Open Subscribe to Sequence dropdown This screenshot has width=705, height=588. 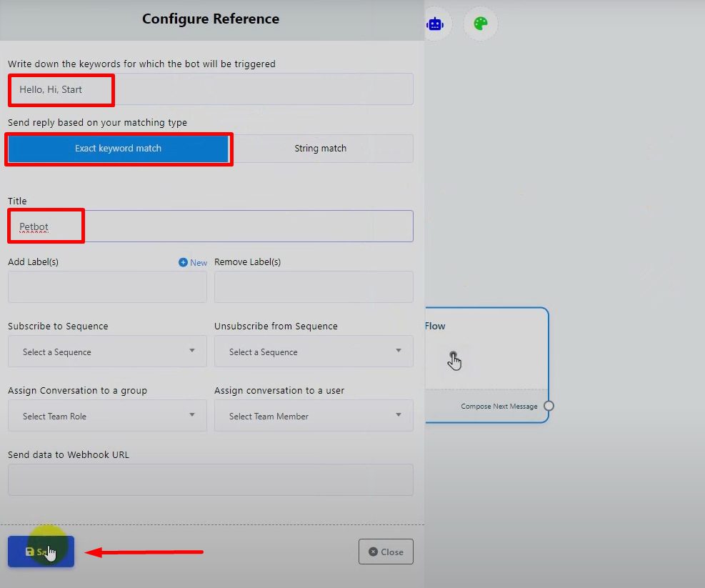107,352
